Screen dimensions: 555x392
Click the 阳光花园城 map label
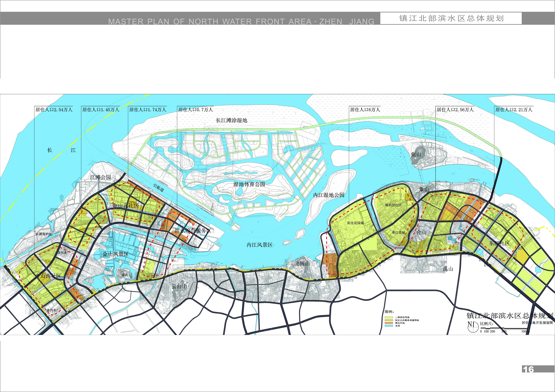pyautogui.click(x=356, y=223)
